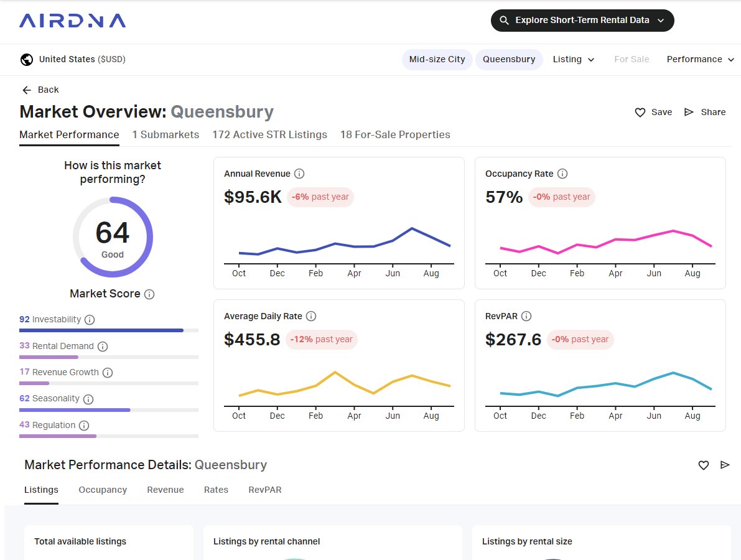Image resolution: width=741 pixels, height=560 pixels.
Task: Open RevPAR info icon
Action: (526, 316)
